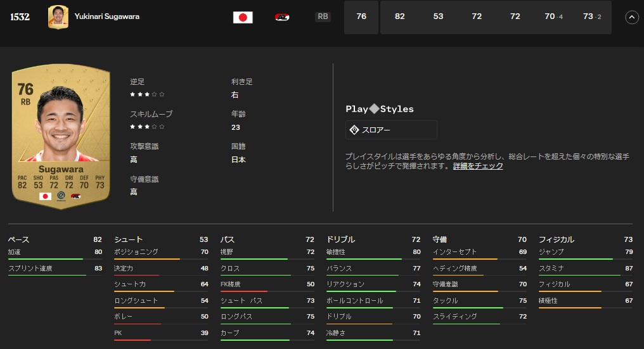The height and width of the screenshot is (349, 644).
Task: Click the 3-star スキルムーブ rating
Action: (147, 127)
